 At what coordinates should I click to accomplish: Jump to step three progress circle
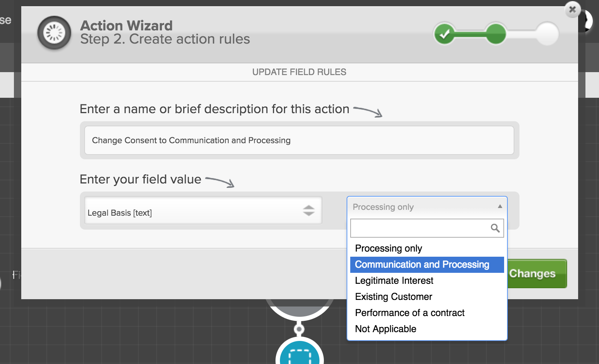[547, 34]
